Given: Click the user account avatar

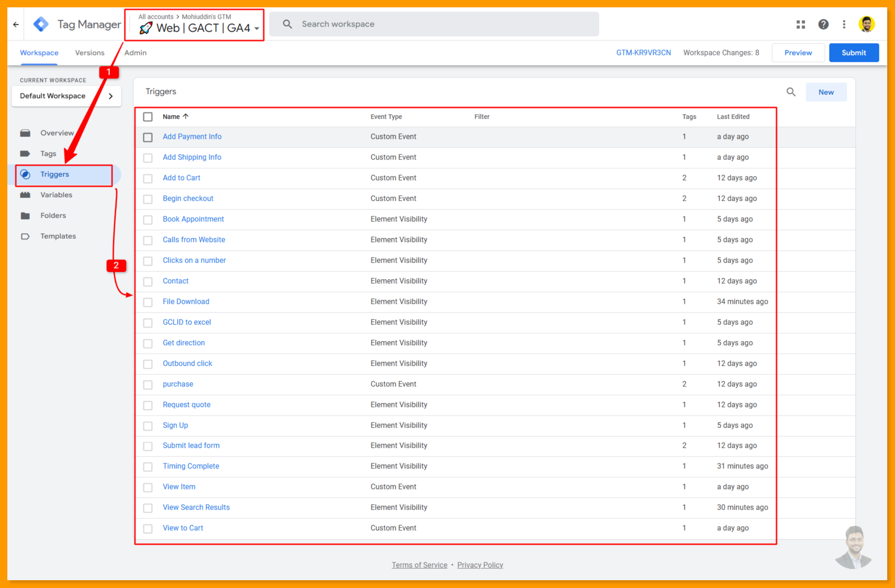Looking at the screenshot, I should point(866,24).
